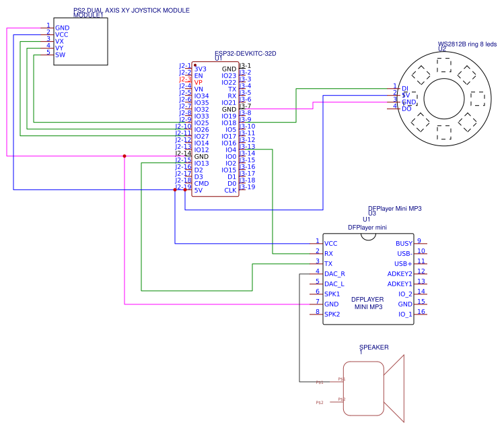This screenshot has width=504, height=429.
Task: Select the BUSY pin label
Action: click(x=404, y=244)
